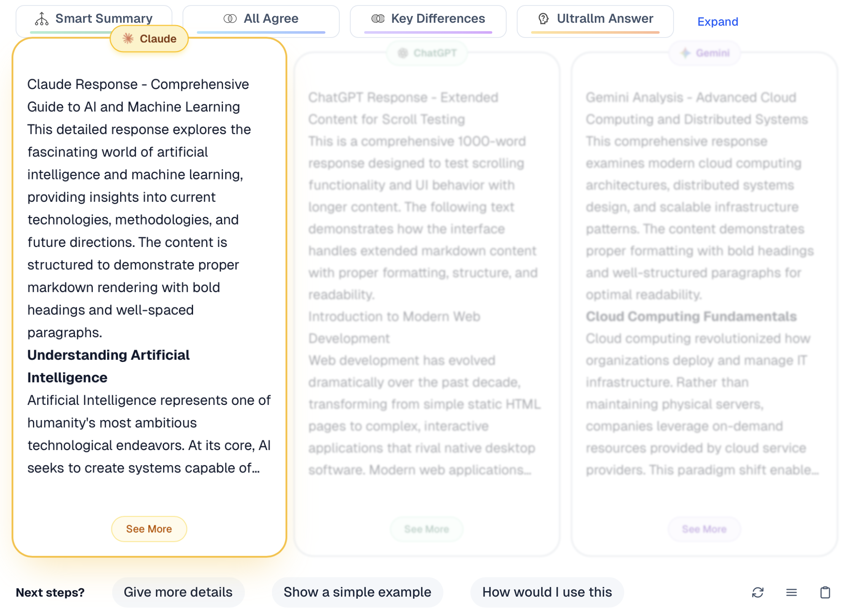This screenshot has height=616, width=859.
Task: Click the Key Differences overlap icon
Action: (378, 18)
